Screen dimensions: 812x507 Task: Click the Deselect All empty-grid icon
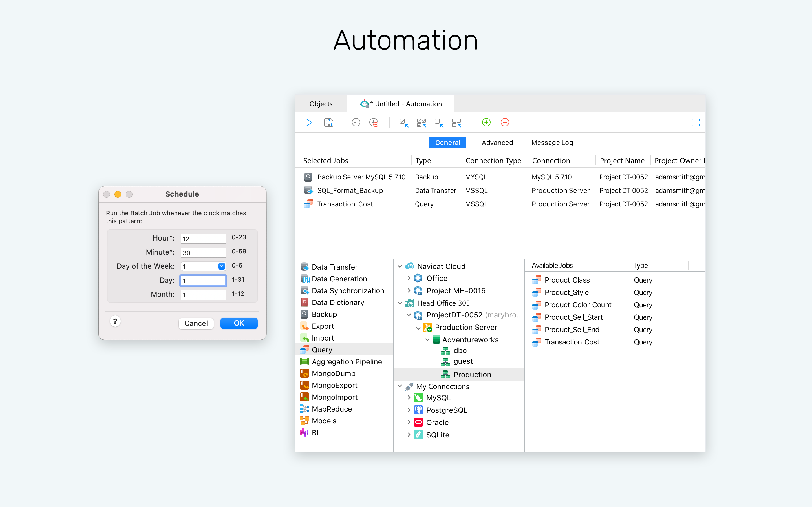tap(456, 123)
